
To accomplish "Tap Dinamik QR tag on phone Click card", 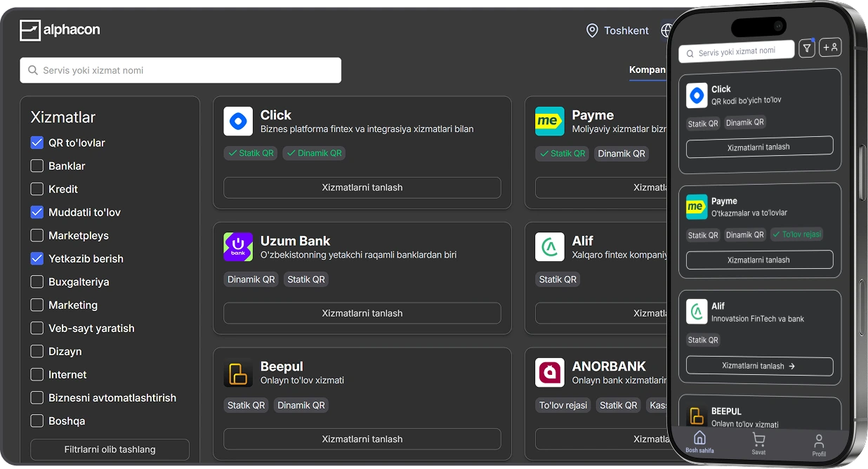I will 745,122.
